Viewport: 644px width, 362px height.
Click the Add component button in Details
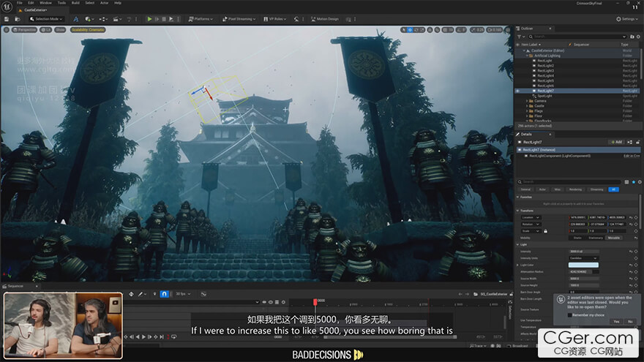[x=616, y=142]
